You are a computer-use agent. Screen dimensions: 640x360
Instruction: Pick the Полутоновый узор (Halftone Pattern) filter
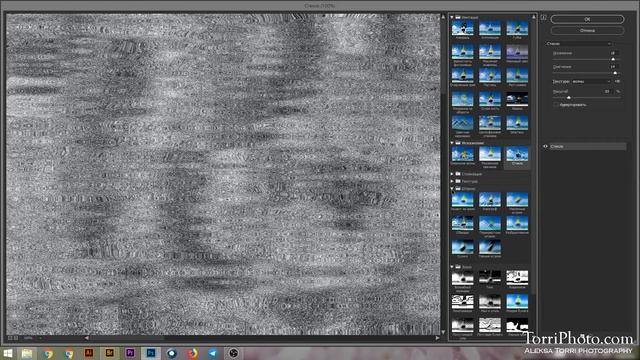(462, 326)
